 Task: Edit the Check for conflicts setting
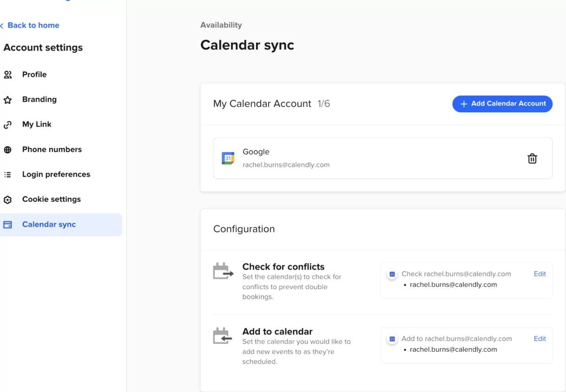point(540,274)
